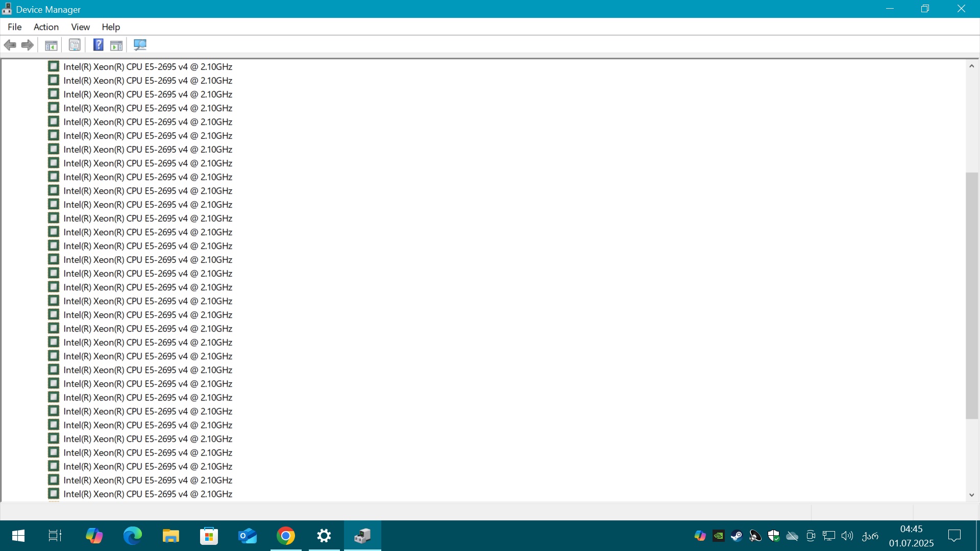Click the Back arrow toolbar button

click(10, 45)
